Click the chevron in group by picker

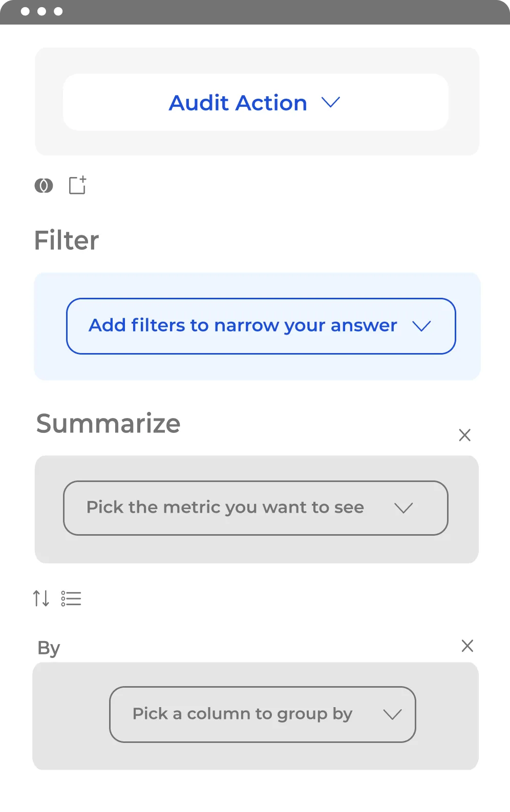(392, 714)
